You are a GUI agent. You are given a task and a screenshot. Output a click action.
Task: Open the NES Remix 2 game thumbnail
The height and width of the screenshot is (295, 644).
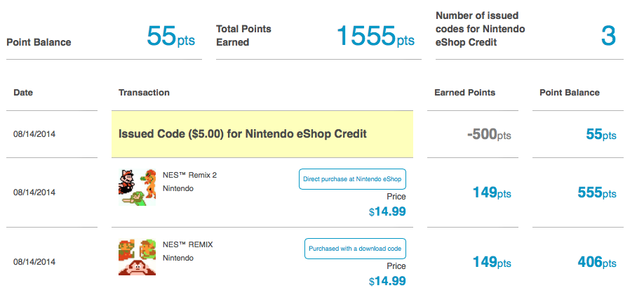(137, 188)
